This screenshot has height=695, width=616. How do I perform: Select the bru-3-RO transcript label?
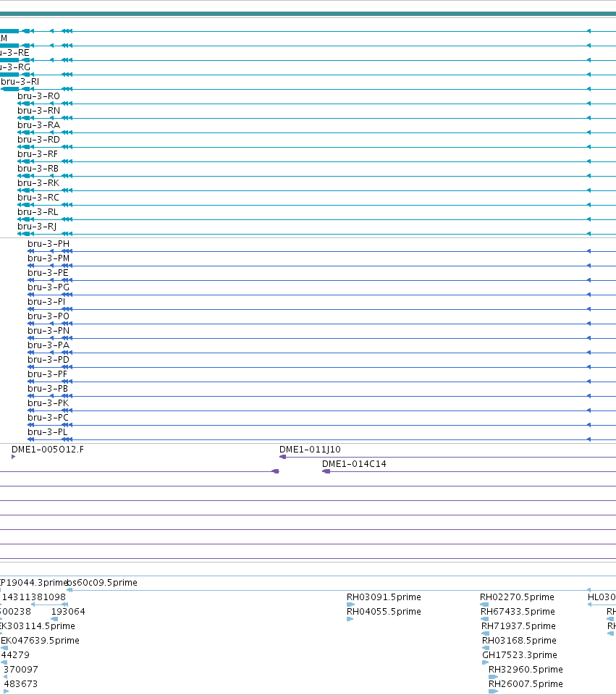click(x=38, y=96)
